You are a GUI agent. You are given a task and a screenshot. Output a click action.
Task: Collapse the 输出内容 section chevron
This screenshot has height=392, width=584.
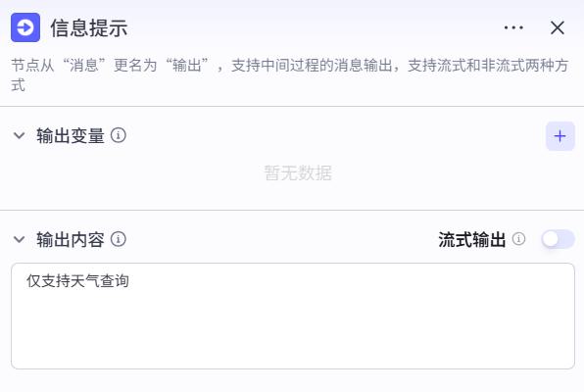(x=19, y=239)
